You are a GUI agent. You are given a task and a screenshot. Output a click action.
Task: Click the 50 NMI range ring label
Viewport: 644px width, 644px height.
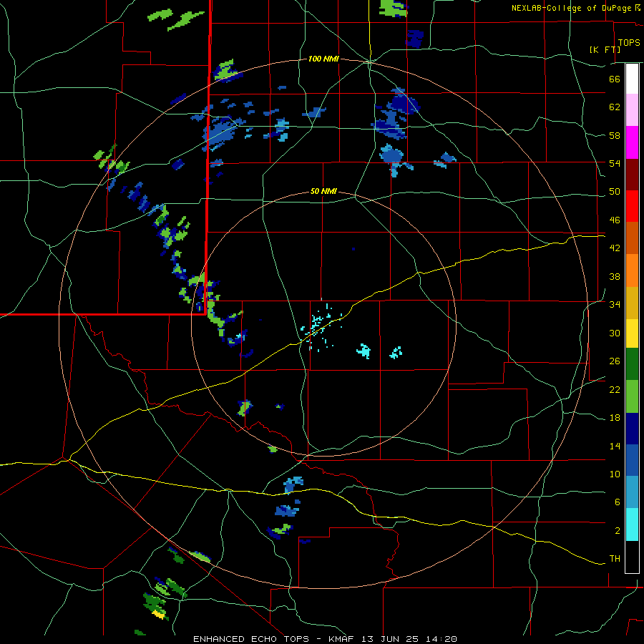(323, 191)
